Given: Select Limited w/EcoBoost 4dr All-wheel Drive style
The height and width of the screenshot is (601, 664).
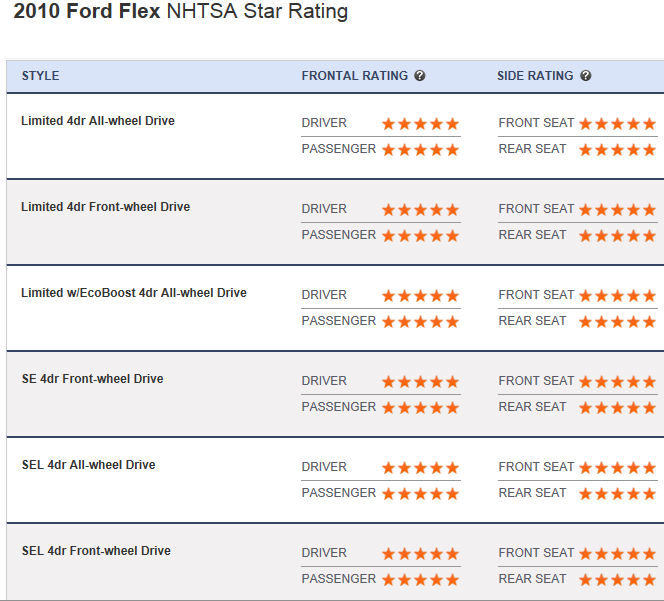Looking at the screenshot, I should (134, 293).
